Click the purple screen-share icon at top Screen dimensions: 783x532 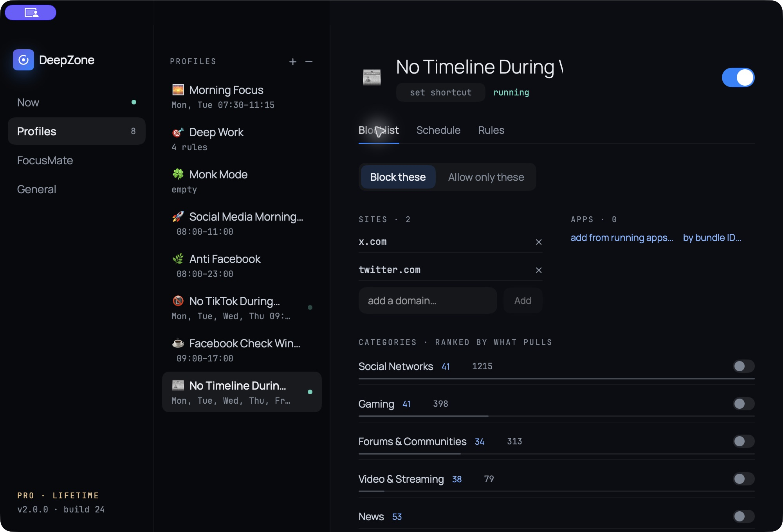point(31,13)
